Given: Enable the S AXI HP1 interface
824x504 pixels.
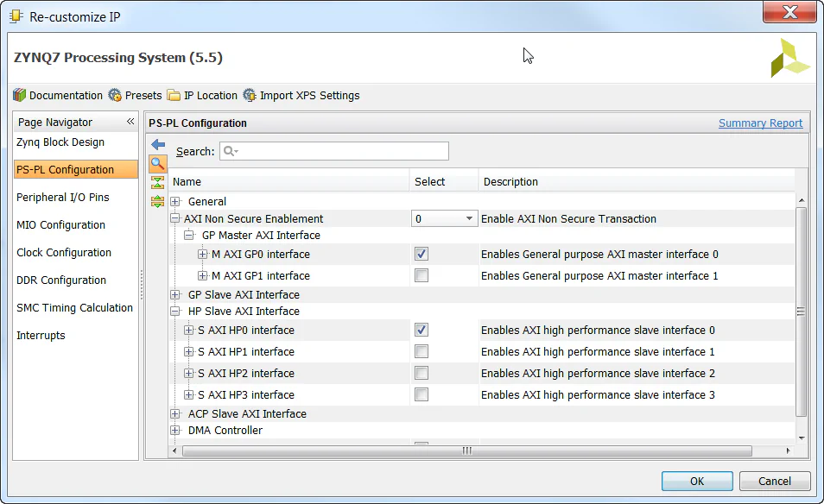Looking at the screenshot, I should tap(421, 351).
